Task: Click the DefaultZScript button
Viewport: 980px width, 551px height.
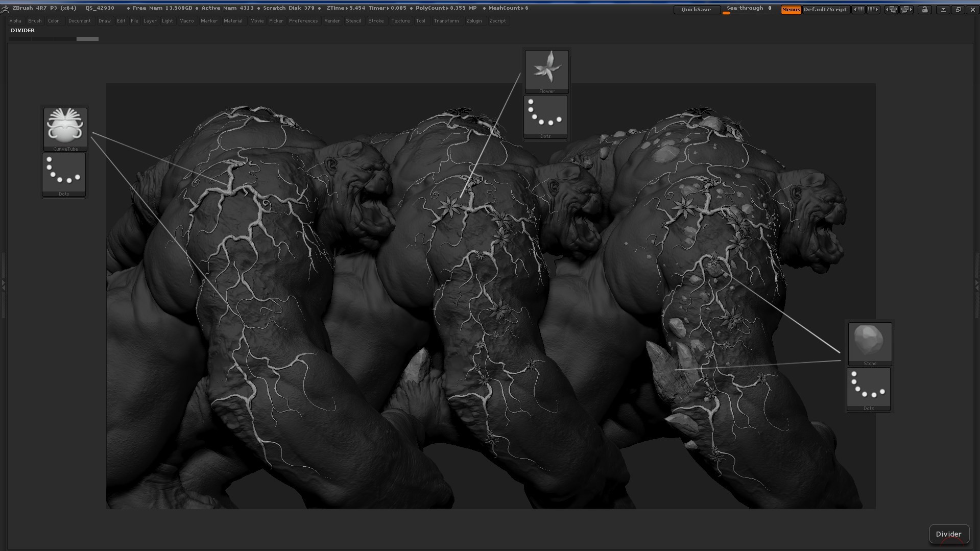Action: 825,10
